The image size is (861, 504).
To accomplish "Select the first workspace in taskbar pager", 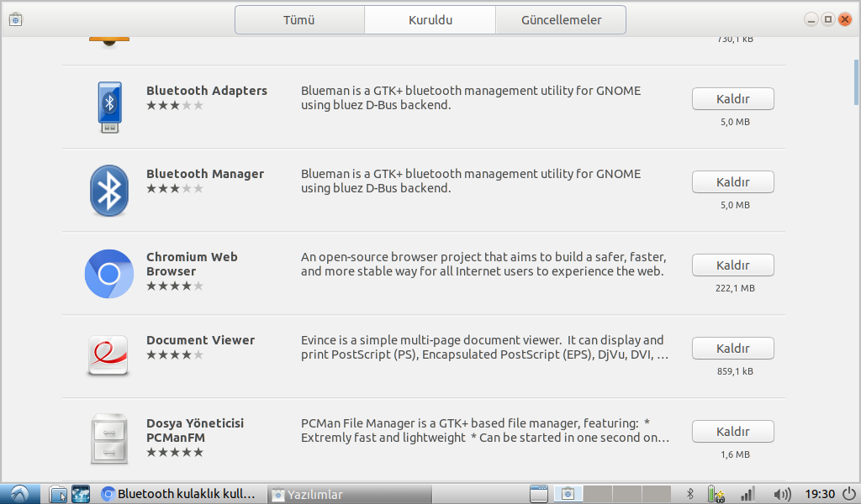I will (x=568, y=494).
